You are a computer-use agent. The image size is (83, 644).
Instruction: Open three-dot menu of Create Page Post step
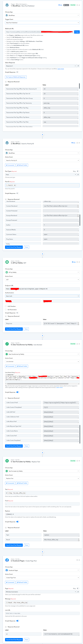click(x=77, y=560)
